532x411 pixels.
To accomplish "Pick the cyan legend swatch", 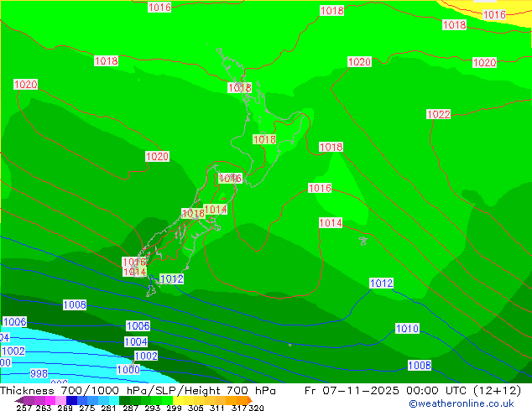I will point(113,400).
